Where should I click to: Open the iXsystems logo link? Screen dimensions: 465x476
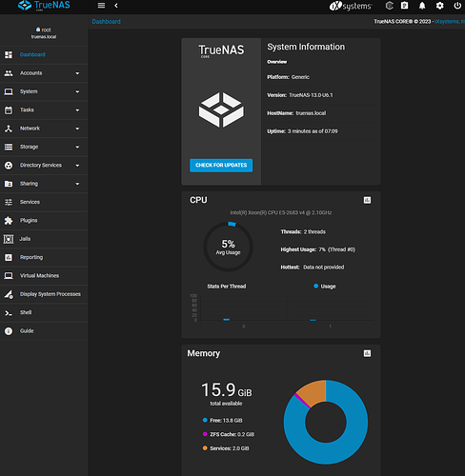click(x=351, y=6)
